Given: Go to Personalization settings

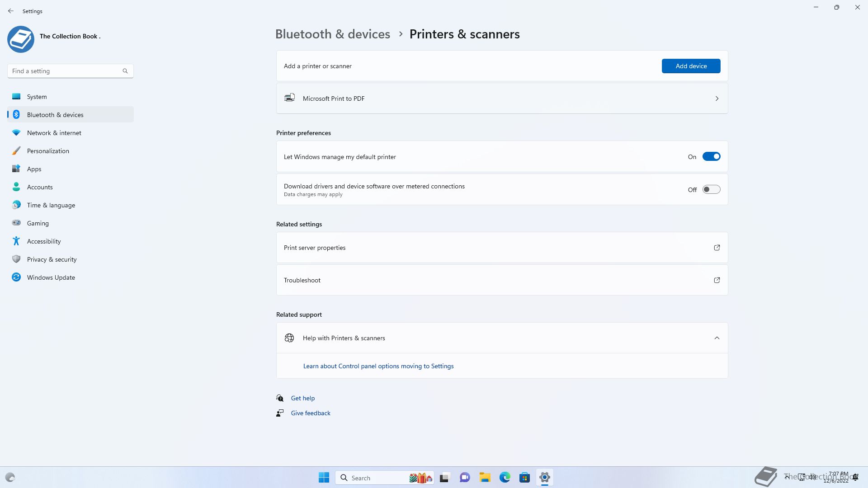Looking at the screenshot, I should tap(71, 151).
